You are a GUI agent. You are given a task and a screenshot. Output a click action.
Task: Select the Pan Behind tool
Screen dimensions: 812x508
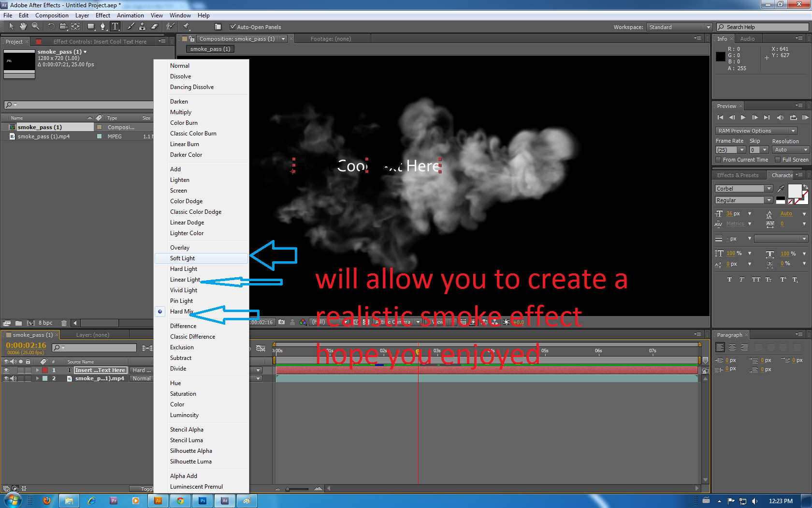pyautogui.click(x=76, y=26)
